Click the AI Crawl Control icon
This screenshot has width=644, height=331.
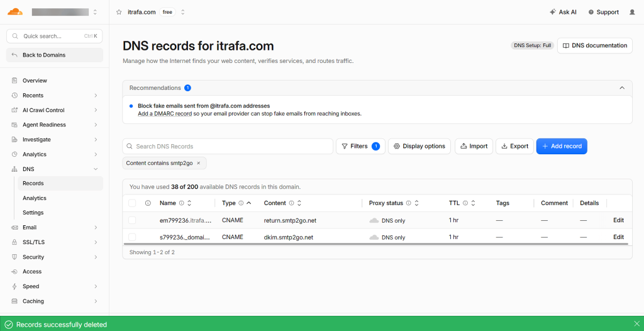(x=14, y=110)
